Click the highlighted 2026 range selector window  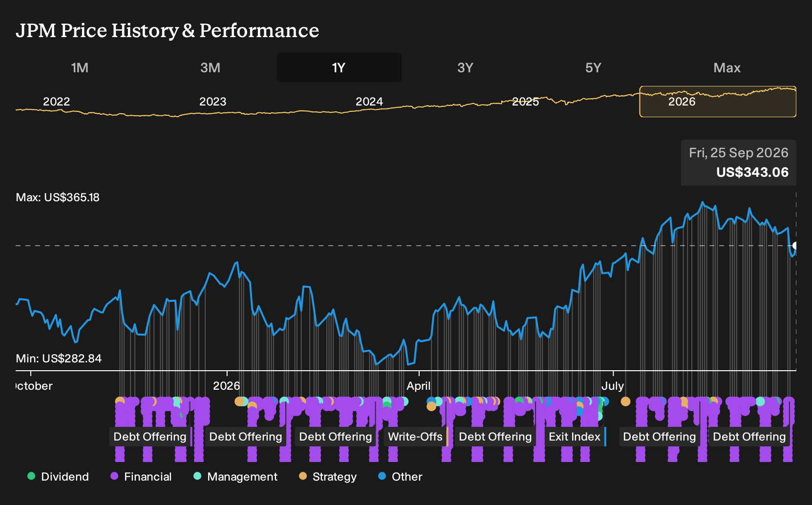pos(718,102)
